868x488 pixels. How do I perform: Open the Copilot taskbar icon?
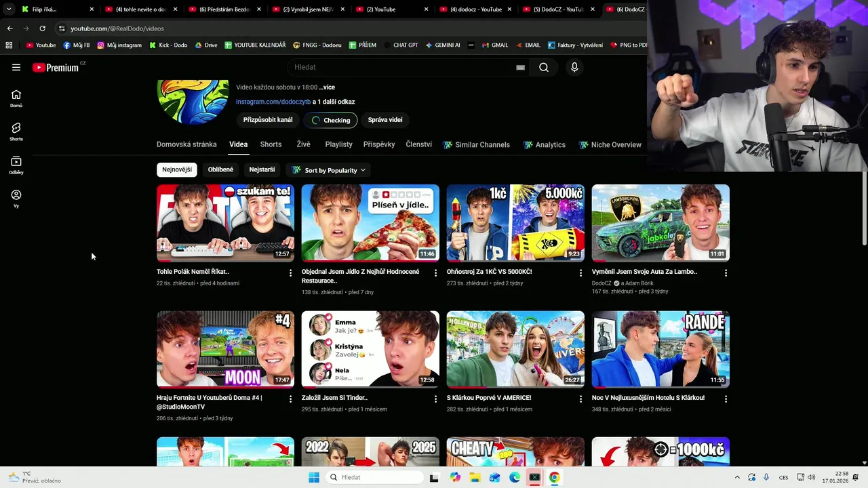(454, 477)
